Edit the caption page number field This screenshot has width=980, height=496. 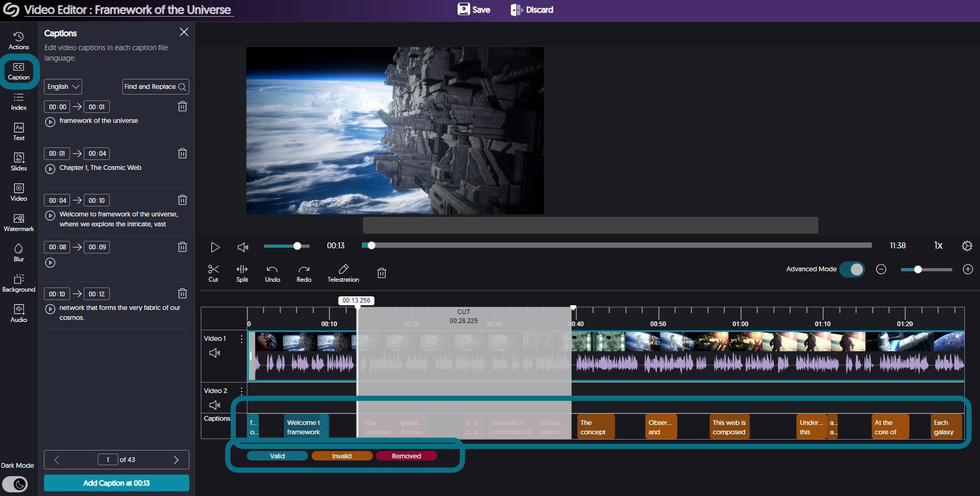[x=108, y=460]
